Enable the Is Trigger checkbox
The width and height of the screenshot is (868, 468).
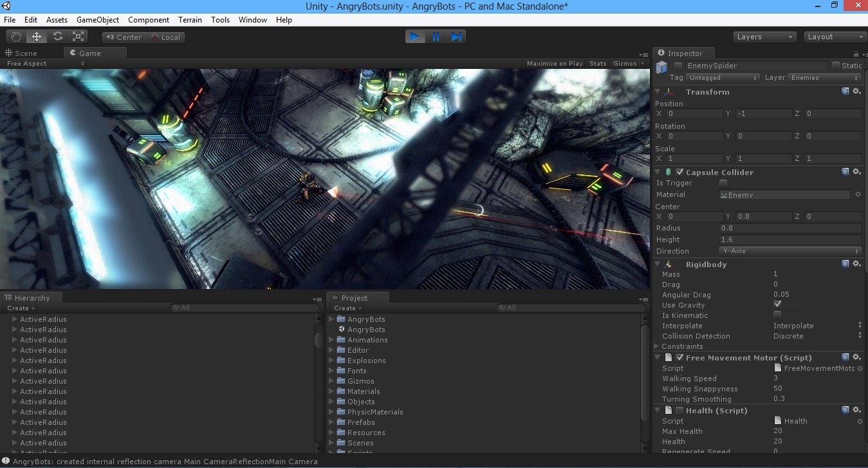tap(723, 183)
